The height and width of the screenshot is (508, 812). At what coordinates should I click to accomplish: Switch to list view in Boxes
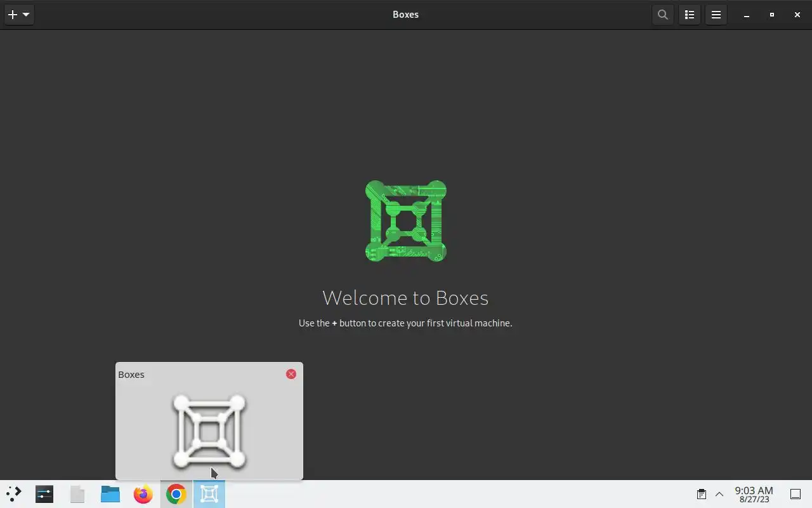(690, 15)
